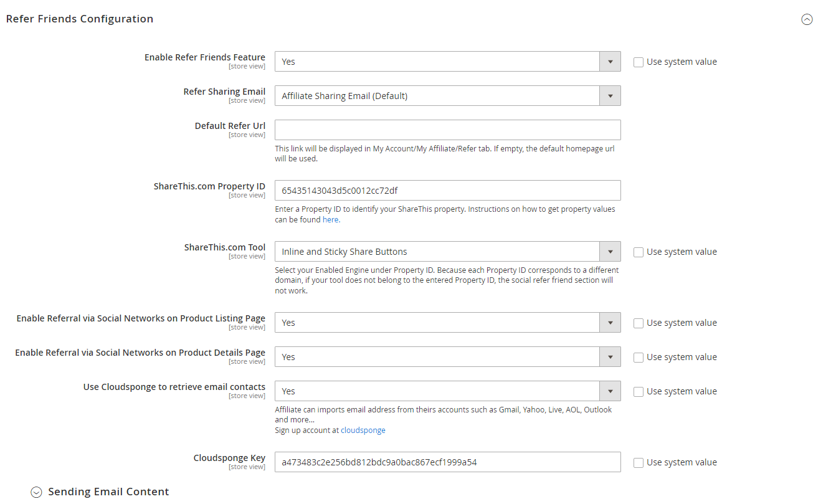Open the 'here' property instructions link

tap(330, 220)
